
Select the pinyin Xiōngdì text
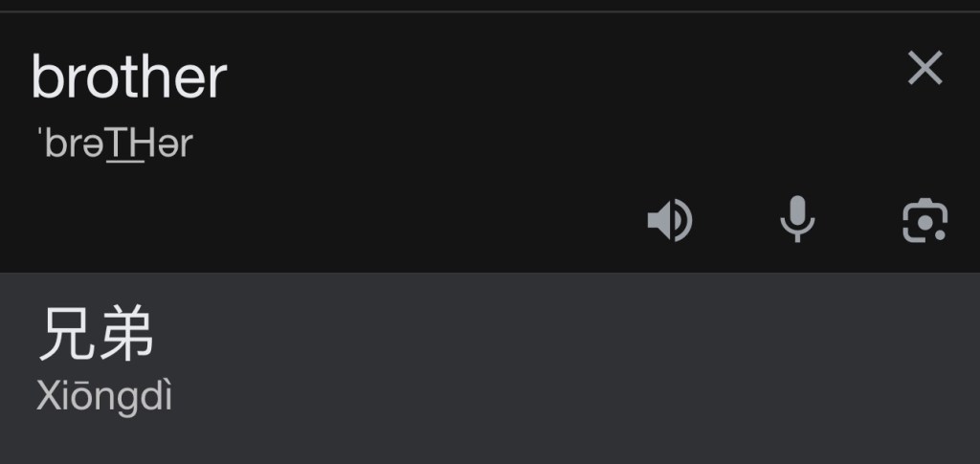[103, 396]
